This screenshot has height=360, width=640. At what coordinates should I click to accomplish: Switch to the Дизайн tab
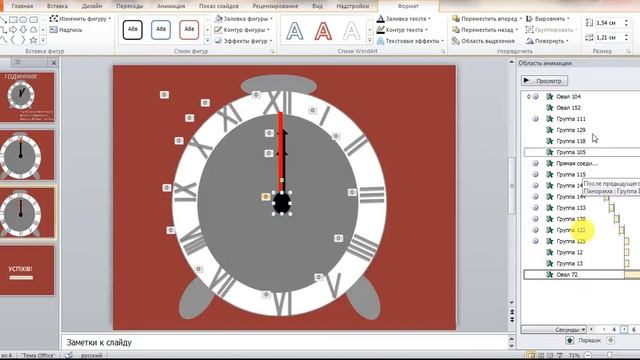pos(92,6)
